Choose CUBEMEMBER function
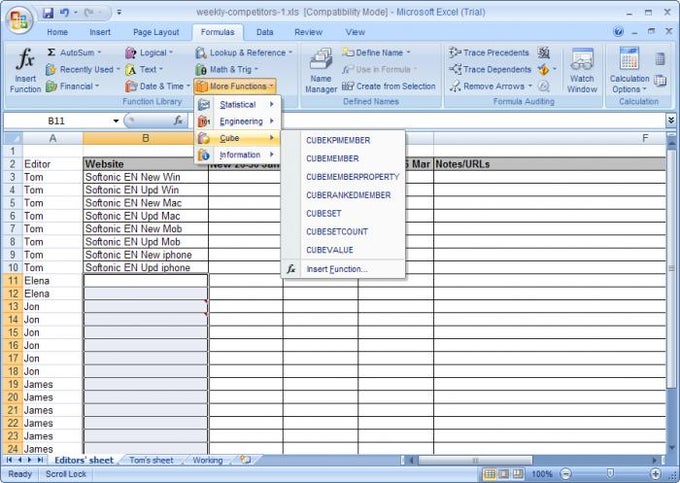This screenshot has width=680, height=483. [x=333, y=159]
